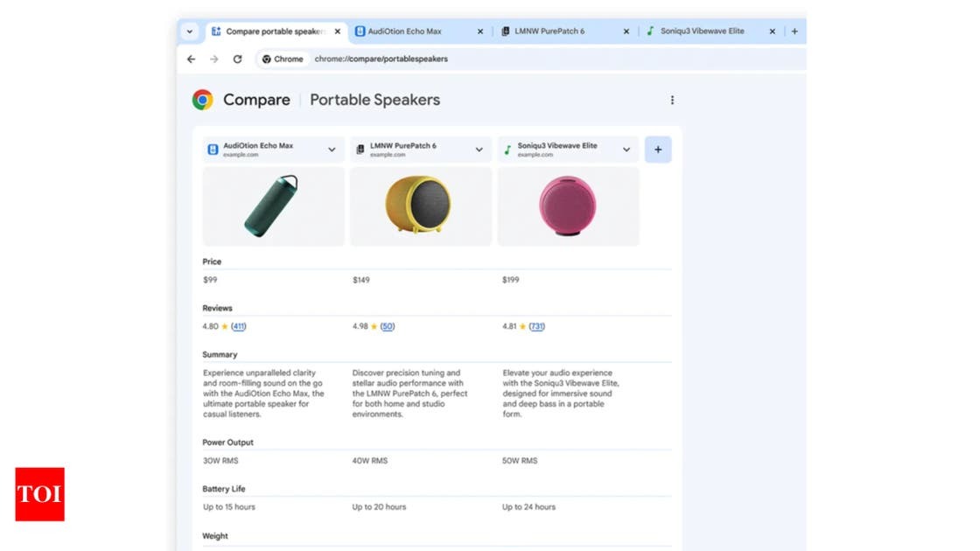Expand the AudiOtion Echo Max column dropdown
Screen dimensions: 980x551
coord(332,150)
